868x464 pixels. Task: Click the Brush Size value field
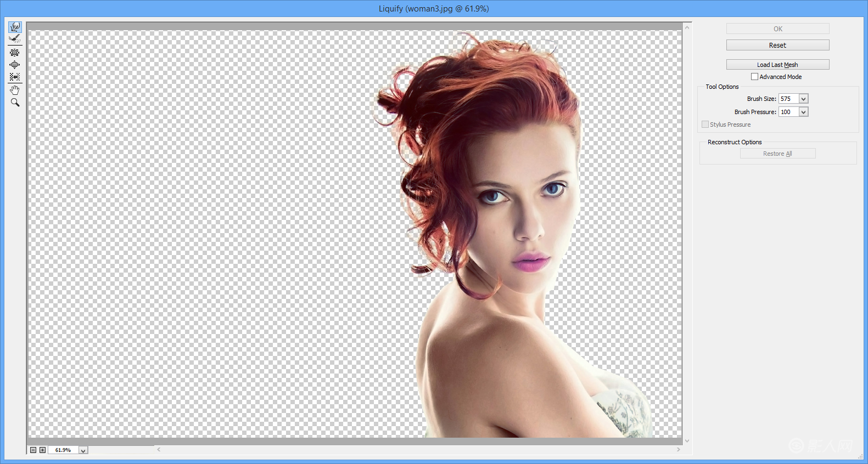coord(788,99)
